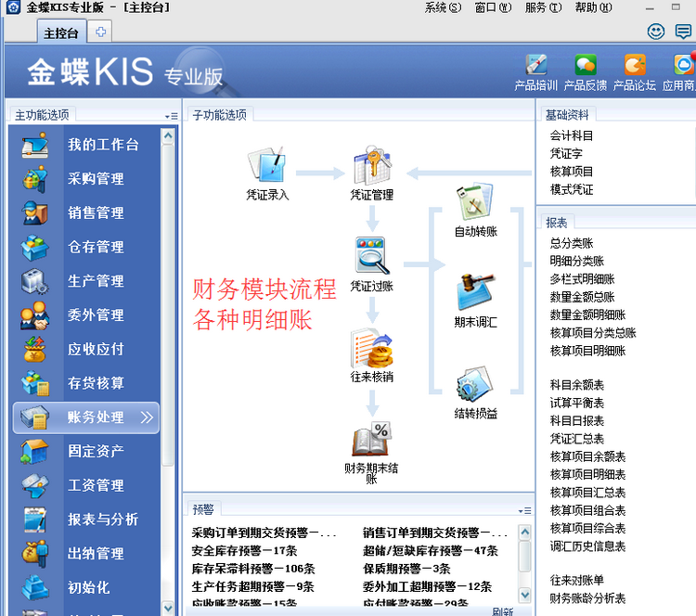Screen dimensions: 696x616
Task: Switch to the 主控台 tab
Action: 61,32
